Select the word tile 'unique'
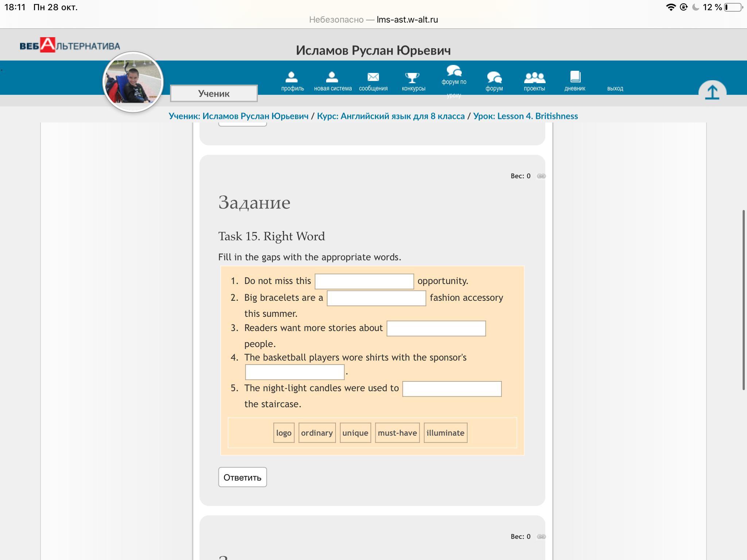The height and width of the screenshot is (560, 747). [355, 433]
